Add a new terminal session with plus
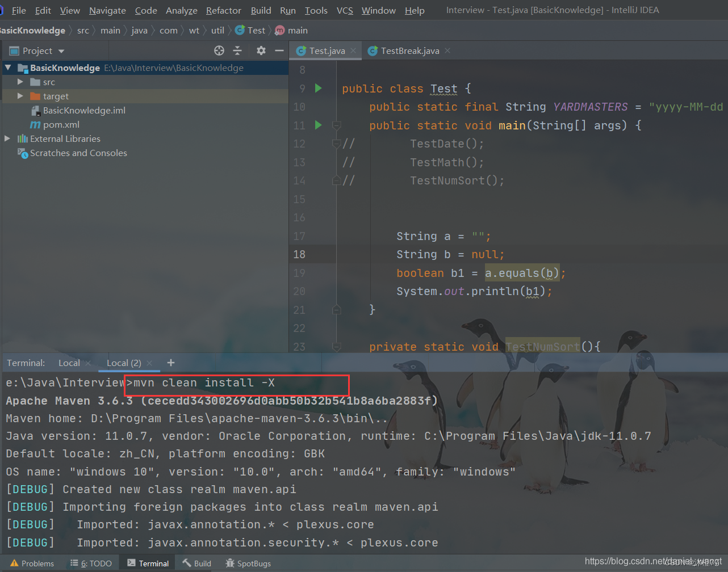Viewport: 728px width, 572px height. tap(171, 363)
